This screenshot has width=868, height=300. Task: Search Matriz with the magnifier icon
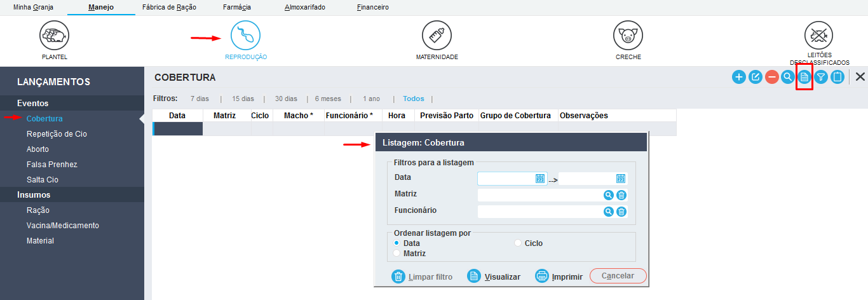click(x=609, y=195)
